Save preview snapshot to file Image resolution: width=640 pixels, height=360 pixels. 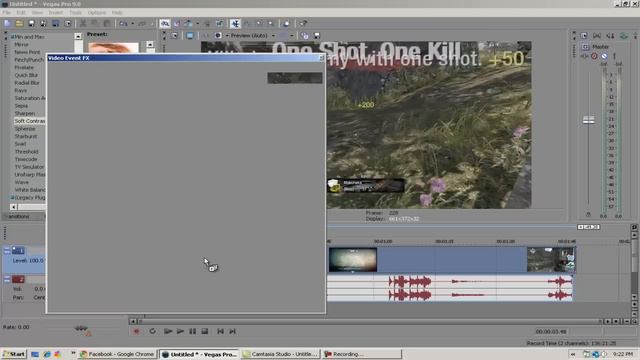pos(317,36)
